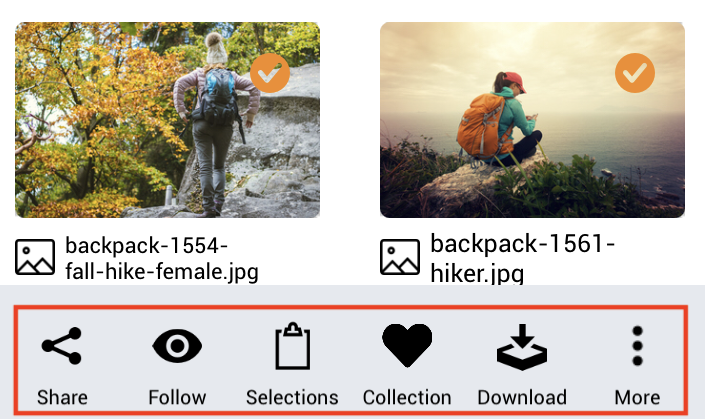The width and height of the screenshot is (705, 419).
Task: Tap the Share icon
Action: coord(62,345)
